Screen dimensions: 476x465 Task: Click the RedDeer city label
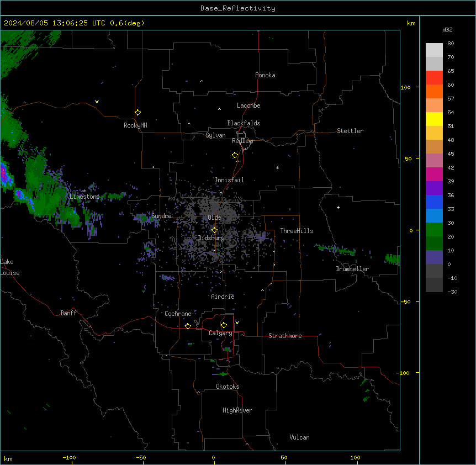pyautogui.click(x=243, y=141)
